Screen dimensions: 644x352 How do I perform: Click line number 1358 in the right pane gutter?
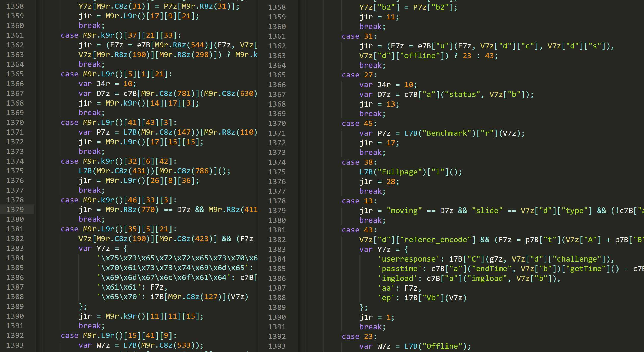pyautogui.click(x=277, y=7)
